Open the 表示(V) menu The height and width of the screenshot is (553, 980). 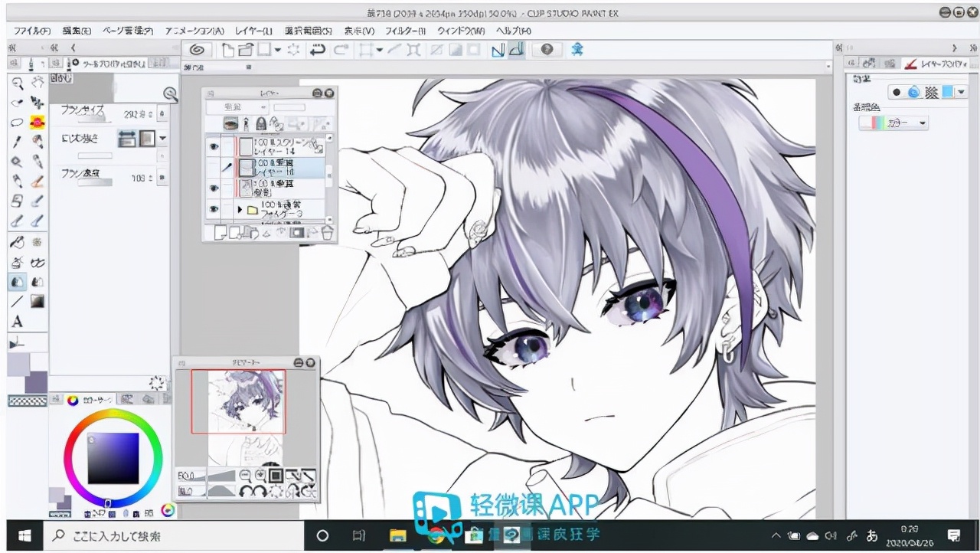358,31
